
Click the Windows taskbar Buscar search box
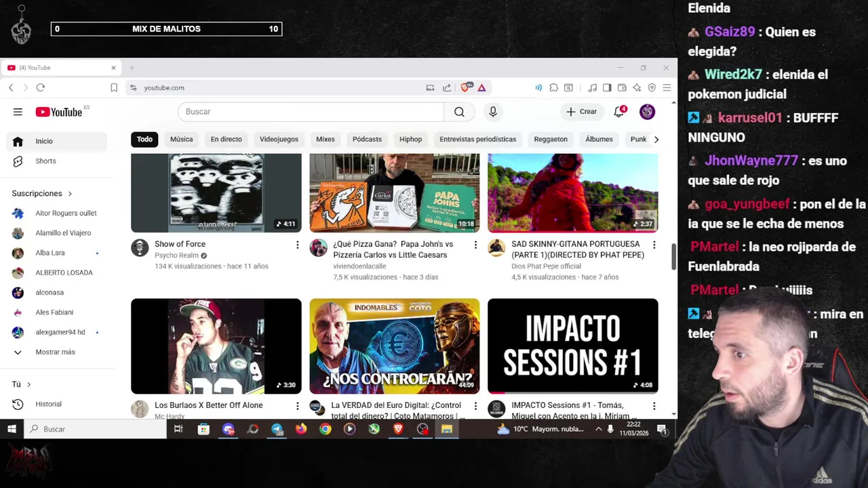(x=95, y=429)
